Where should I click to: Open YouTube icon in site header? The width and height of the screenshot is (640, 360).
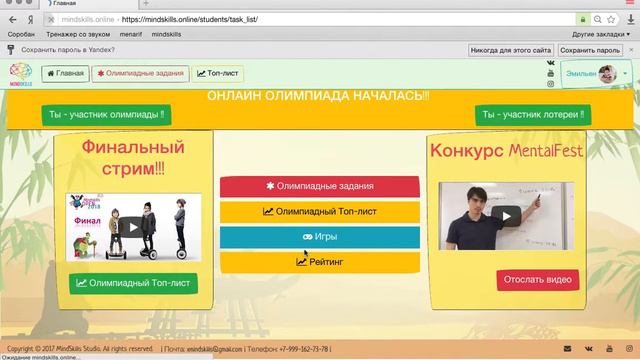pyautogui.click(x=551, y=73)
